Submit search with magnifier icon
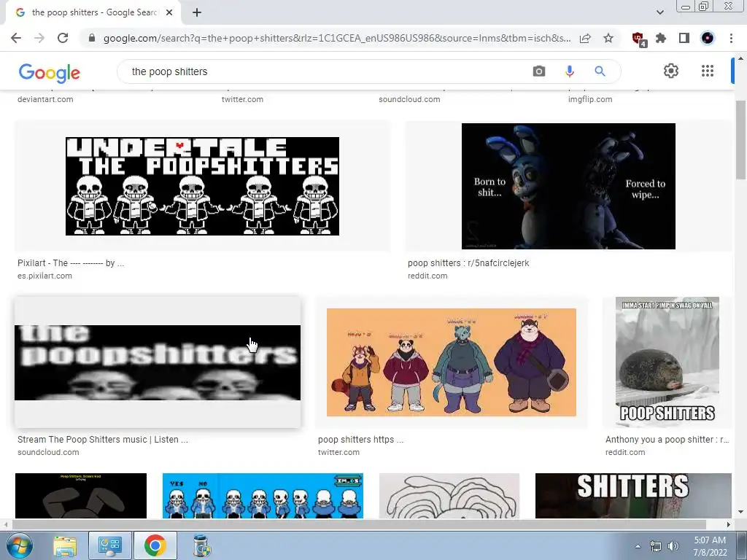 (x=600, y=71)
